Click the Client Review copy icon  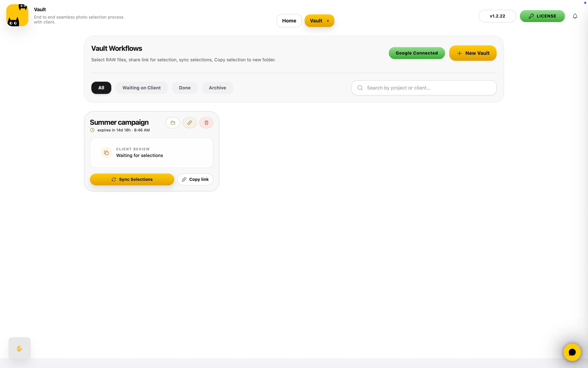[106, 153]
